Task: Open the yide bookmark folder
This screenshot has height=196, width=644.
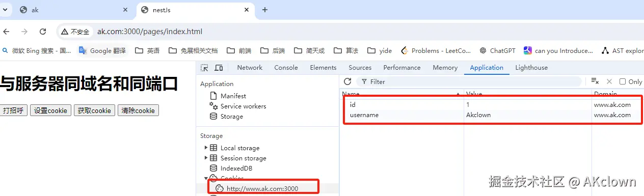Action: pos(380,50)
